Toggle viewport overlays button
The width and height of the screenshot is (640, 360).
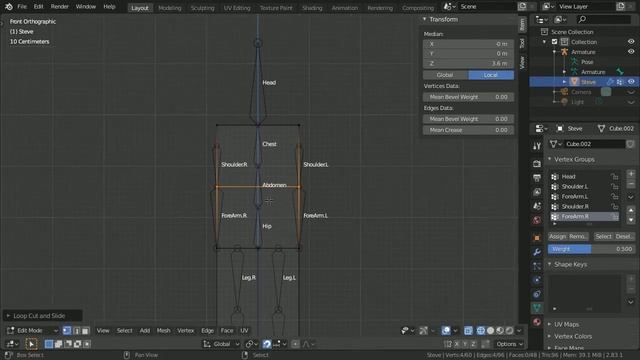click(x=446, y=331)
